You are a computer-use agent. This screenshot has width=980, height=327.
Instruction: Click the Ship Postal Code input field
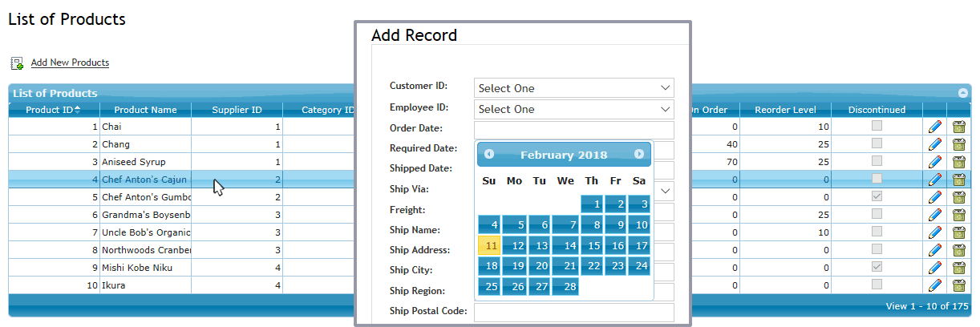point(574,312)
